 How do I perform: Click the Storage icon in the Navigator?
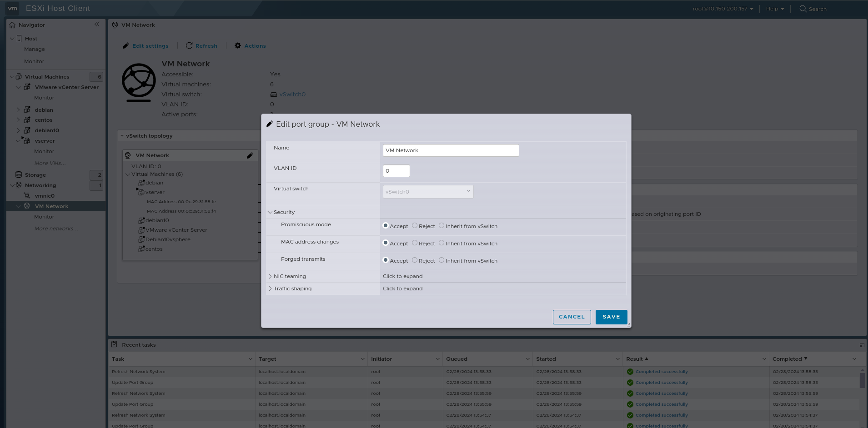click(19, 174)
